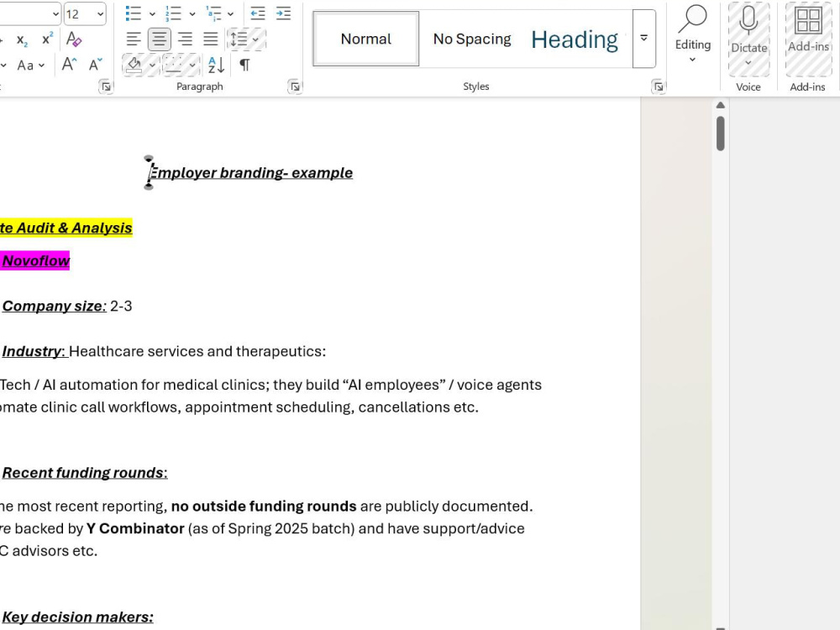
Task: Open the Change Case menu
Action: click(30, 66)
